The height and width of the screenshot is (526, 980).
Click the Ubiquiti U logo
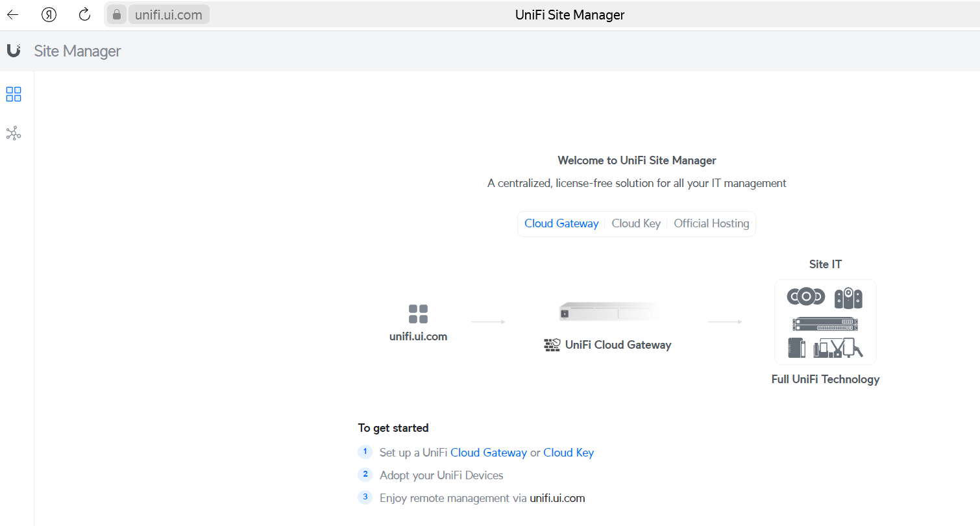tap(14, 50)
